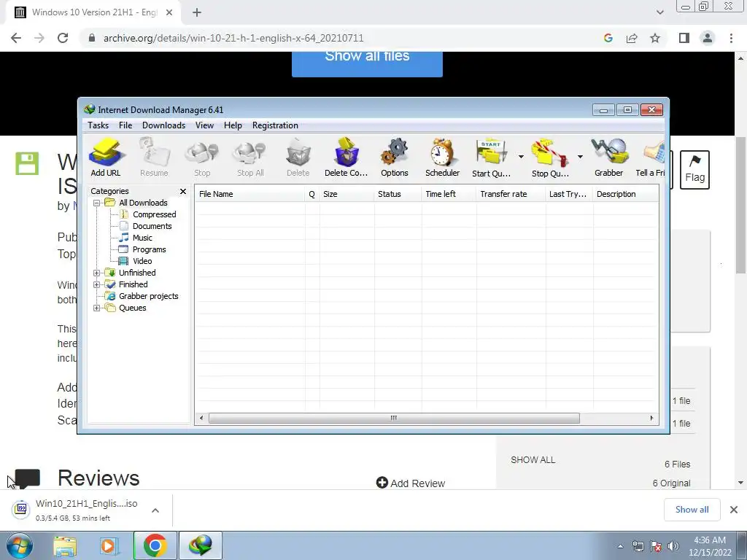Open the Scheduler clock icon
747x560 pixels.
click(442, 157)
